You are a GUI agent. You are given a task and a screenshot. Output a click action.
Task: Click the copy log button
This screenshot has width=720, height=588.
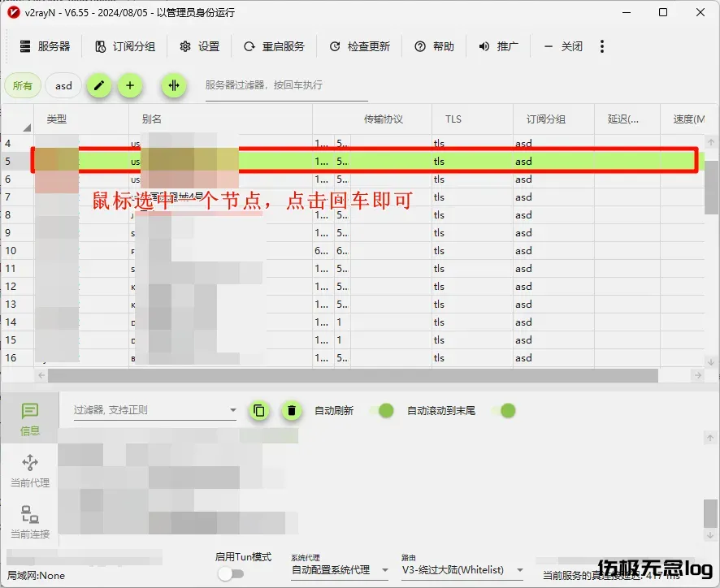point(259,410)
